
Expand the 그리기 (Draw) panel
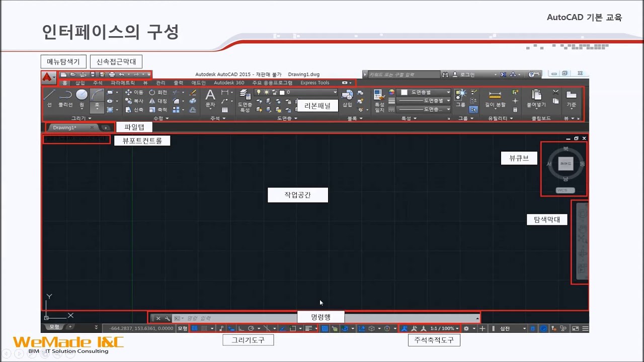click(81, 119)
